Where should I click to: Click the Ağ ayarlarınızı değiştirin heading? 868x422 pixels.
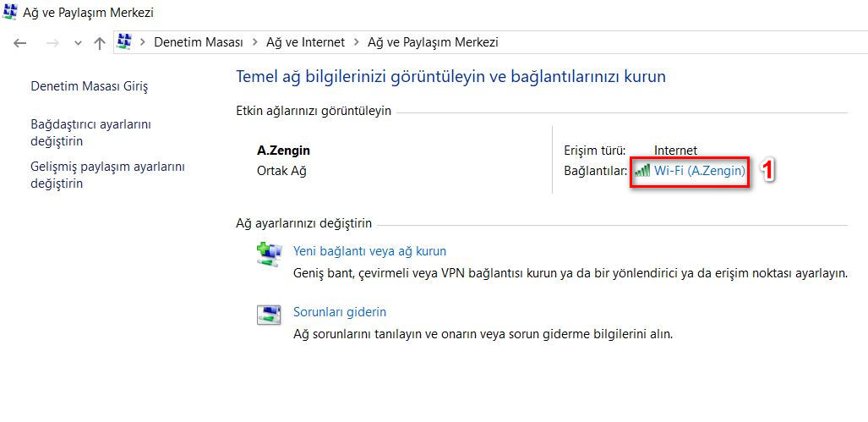[x=304, y=223]
